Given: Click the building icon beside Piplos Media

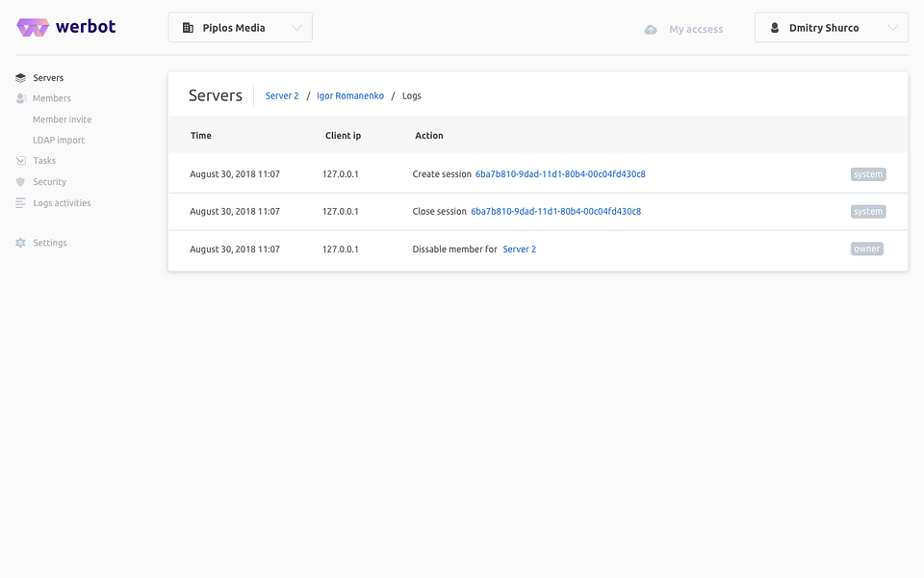Looking at the screenshot, I should (x=188, y=28).
